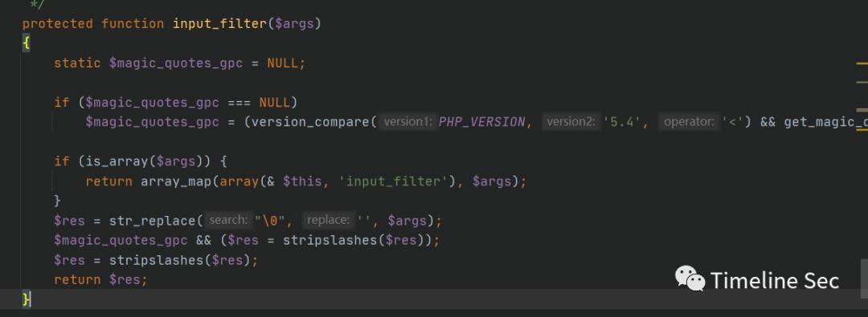Viewport: 868px width, 317px height.
Task: Click the str_replace function call
Action: [x=152, y=221]
